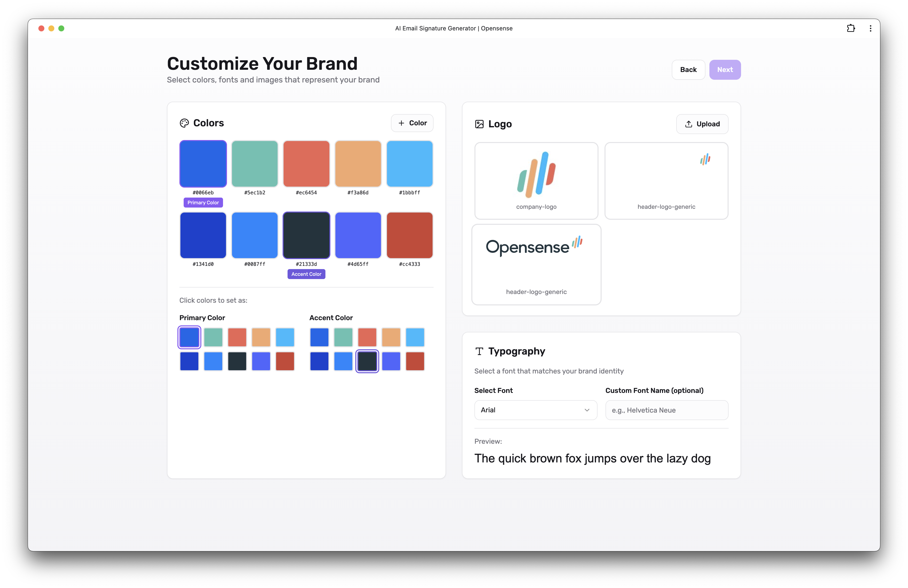Click the T icon beside Typography heading
The image size is (908, 588).
click(479, 351)
